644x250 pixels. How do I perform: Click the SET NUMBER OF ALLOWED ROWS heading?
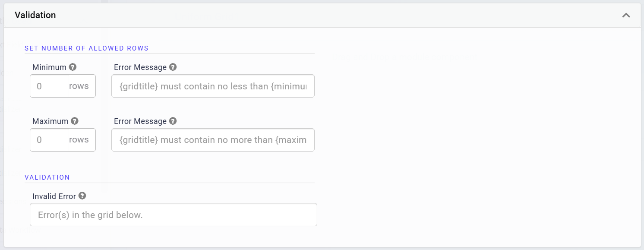coord(86,48)
